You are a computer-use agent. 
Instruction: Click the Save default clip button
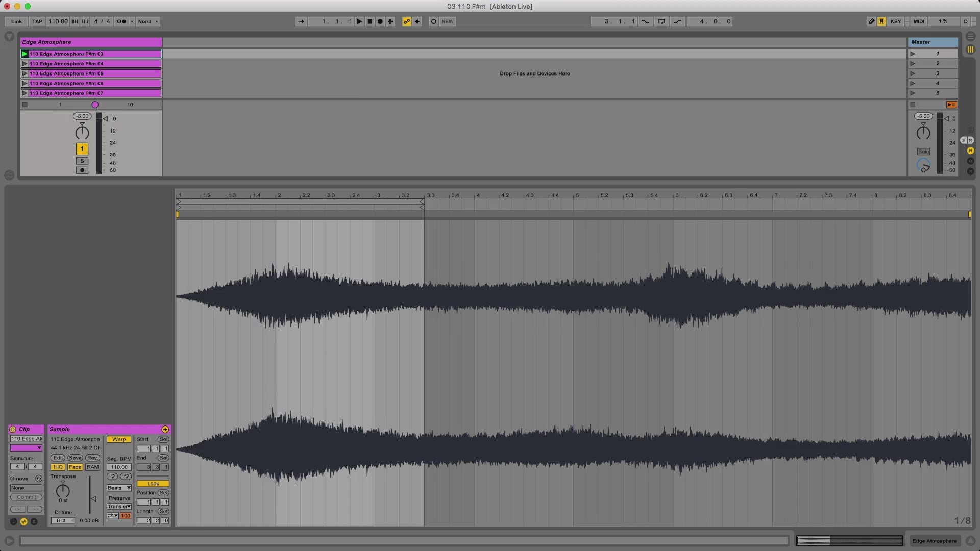click(75, 458)
